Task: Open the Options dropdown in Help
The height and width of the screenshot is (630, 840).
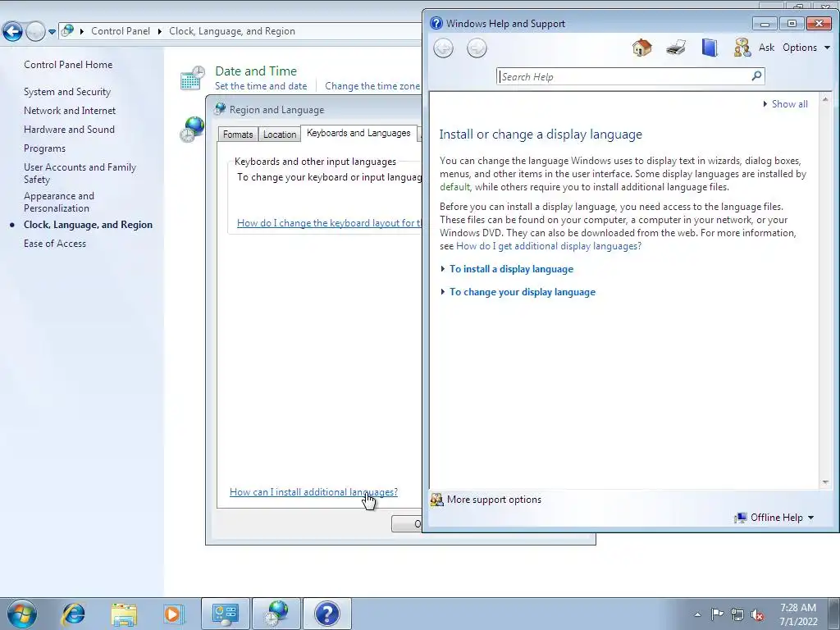Action: [x=806, y=48]
